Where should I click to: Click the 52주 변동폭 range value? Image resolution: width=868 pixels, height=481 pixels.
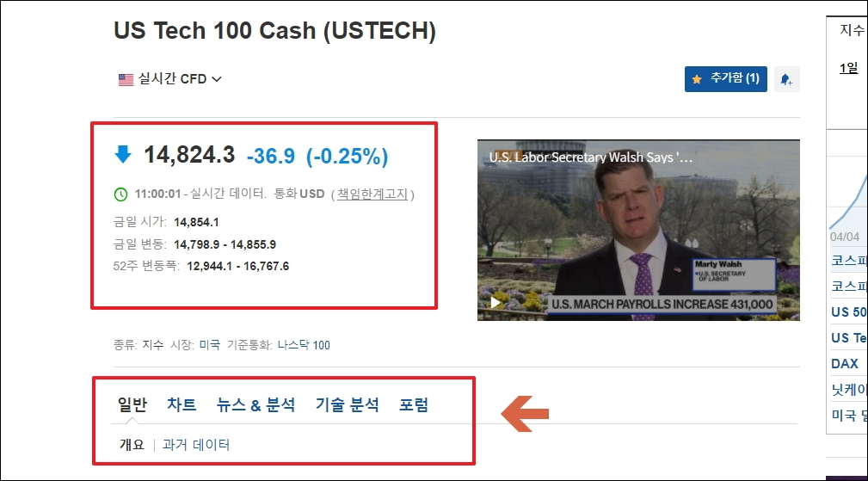[238, 266]
